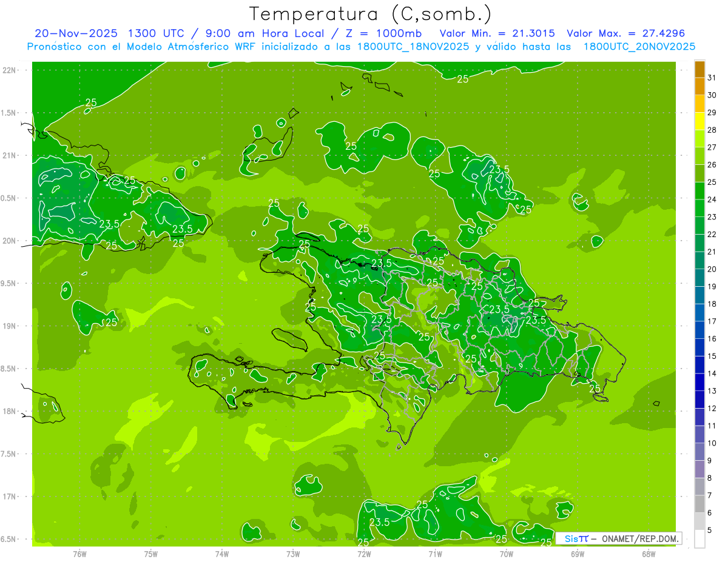Click the 70W longitude axis label
This screenshot has width=728, height=562.
pos(507,554)
